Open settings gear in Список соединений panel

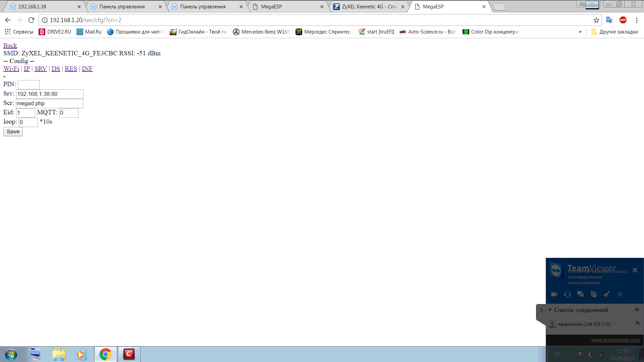point(637,310)
